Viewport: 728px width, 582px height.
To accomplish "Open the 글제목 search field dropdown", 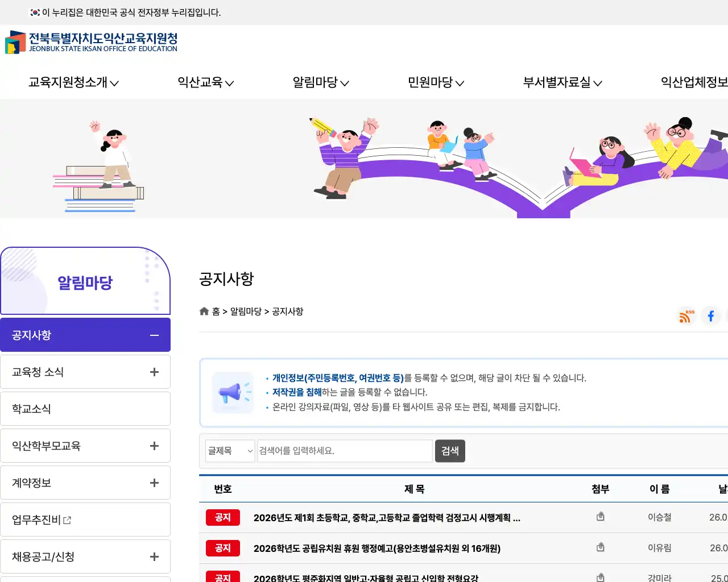I will (x=230, y=451).
